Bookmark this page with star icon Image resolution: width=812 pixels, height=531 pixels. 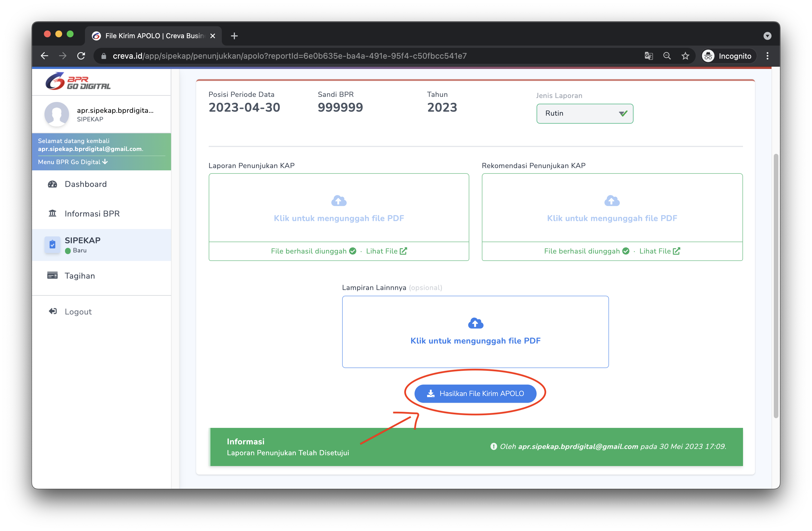(x=685, y=56)
